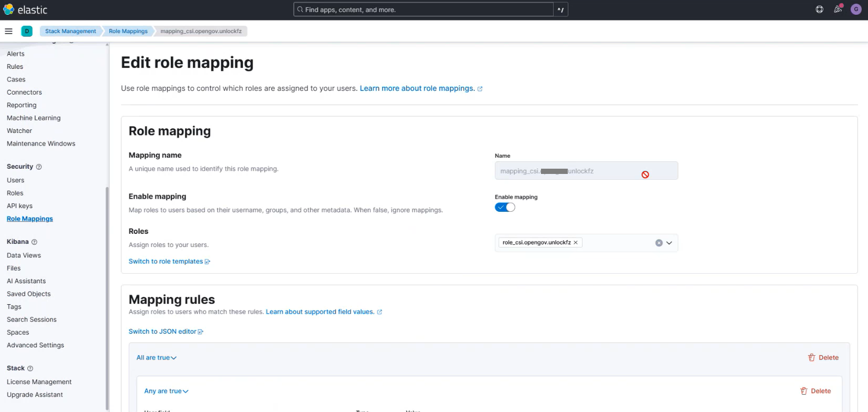The width and height of the screenshot is (868, 412).
Task: Click the mapping_csi.opengov.unlockfz breadcrumb
Action: (x=201, y=31)
